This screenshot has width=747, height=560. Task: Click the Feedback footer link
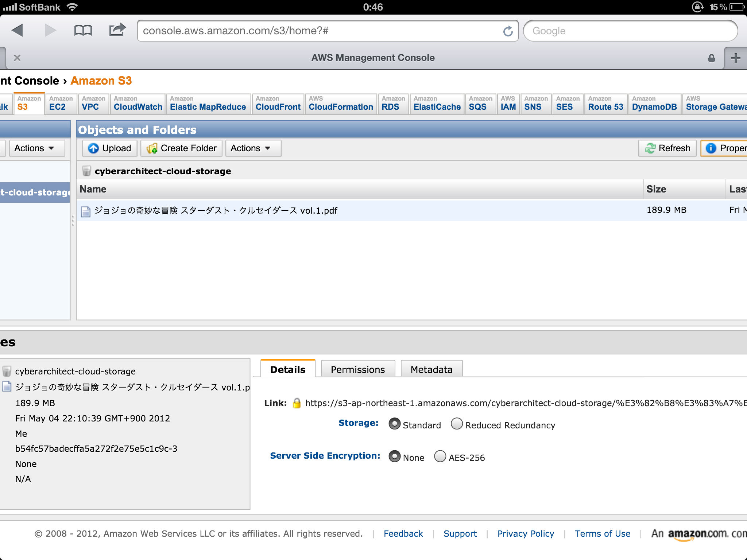tap(403, 533)
